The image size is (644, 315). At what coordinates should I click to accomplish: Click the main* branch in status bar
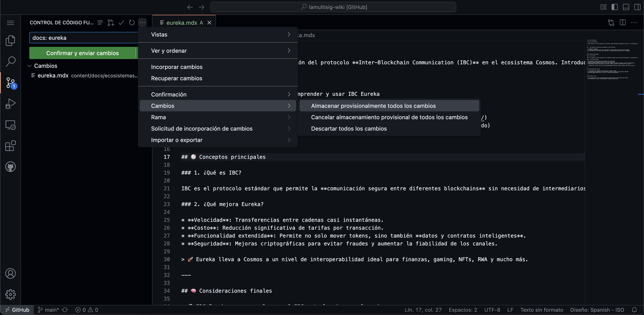[x=48, y=310]
